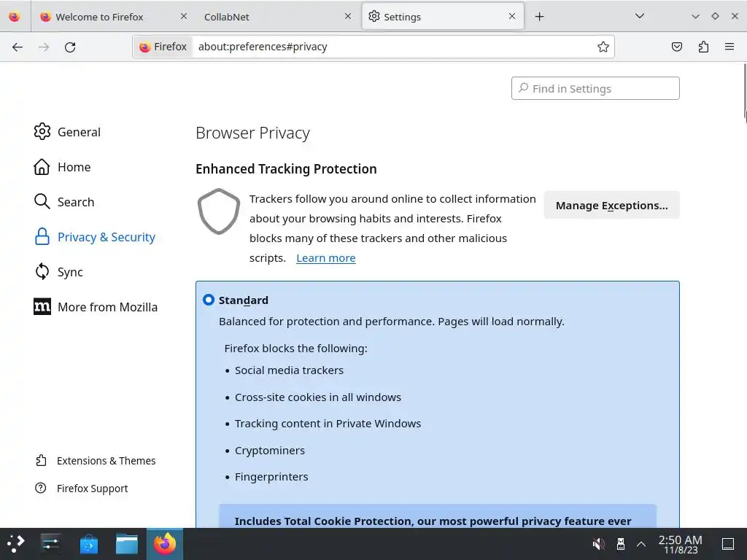Open the Dolphin file manager from taskbar

point(127,544)
